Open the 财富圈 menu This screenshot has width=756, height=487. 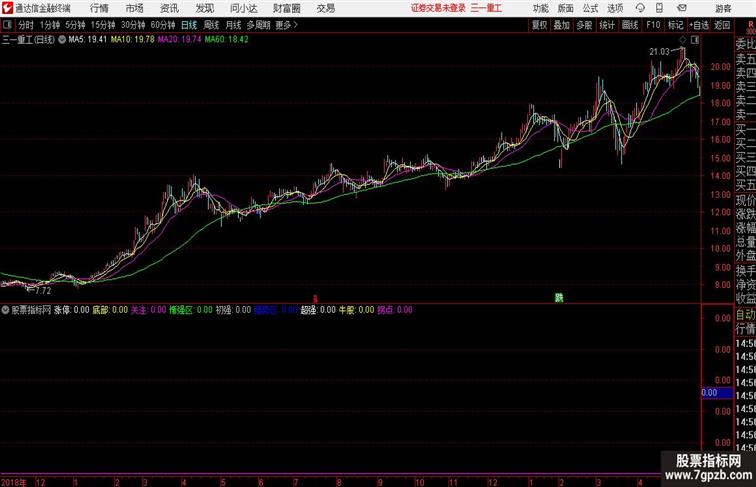(x=286, y=8)
